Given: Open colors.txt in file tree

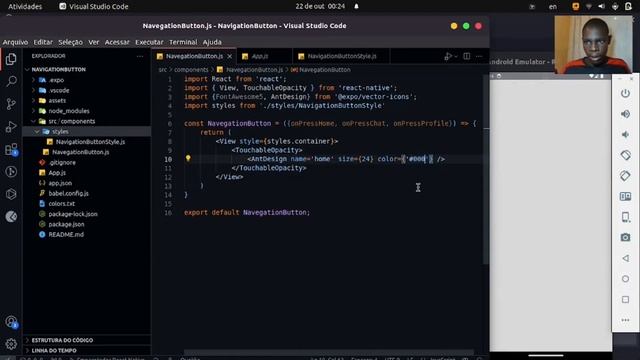Looking at the screenshot, I should coord(61,203).
